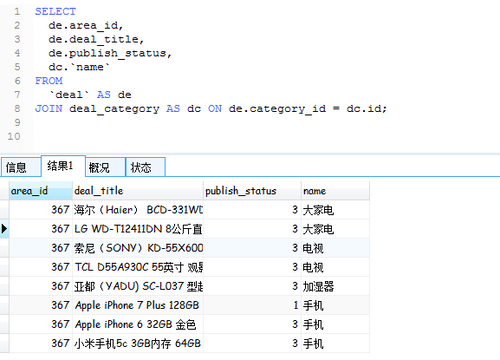Select the current-row arrow indicator
500x360 pixels.
coord(4,229)
